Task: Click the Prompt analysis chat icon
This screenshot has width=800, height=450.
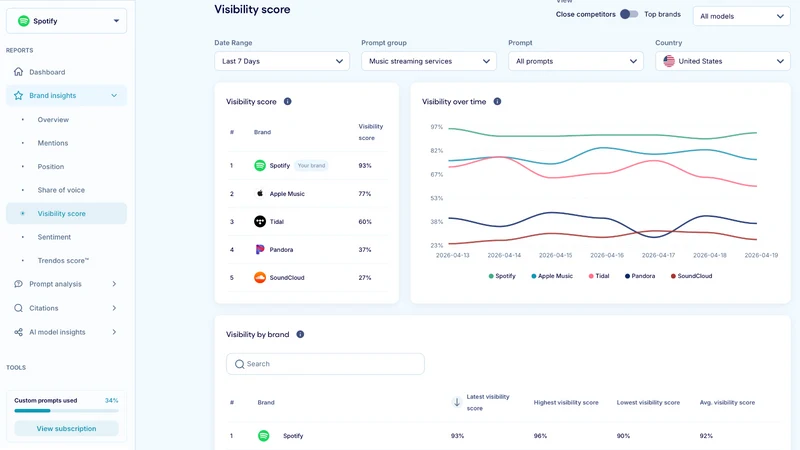Action: [x=18, y=284]
